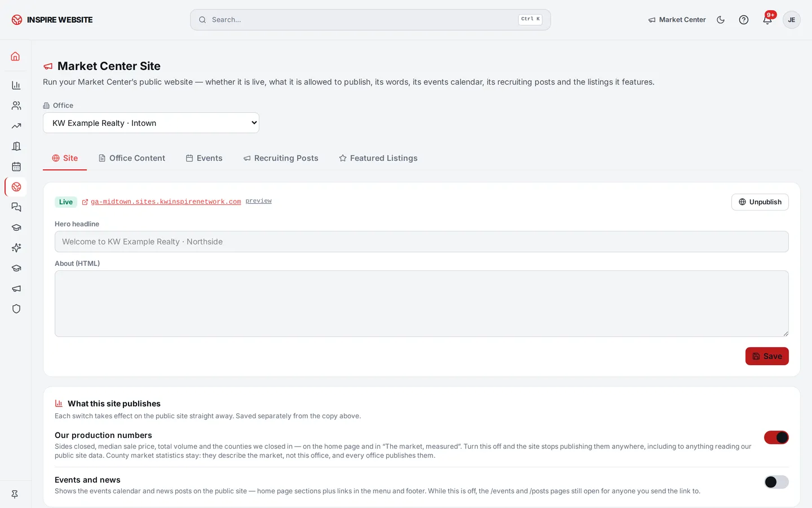The height and width of the screenshot is (508, 812).
Task: Open the chat bubbles icon in sidebar
Action: click(16, 207)
